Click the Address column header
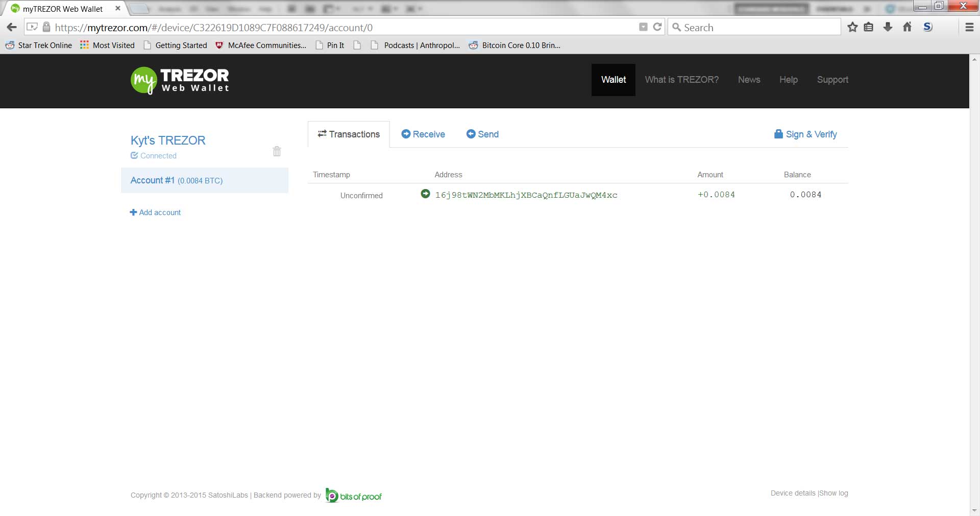 (448, 175)
